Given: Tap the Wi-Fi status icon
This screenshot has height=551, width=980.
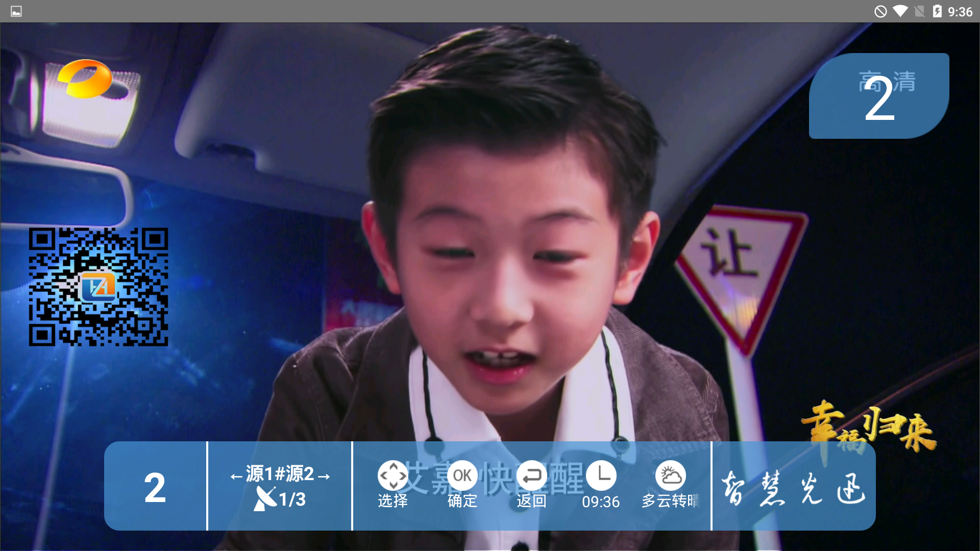Looking at the screenshot, I should (x=900, y=11).
